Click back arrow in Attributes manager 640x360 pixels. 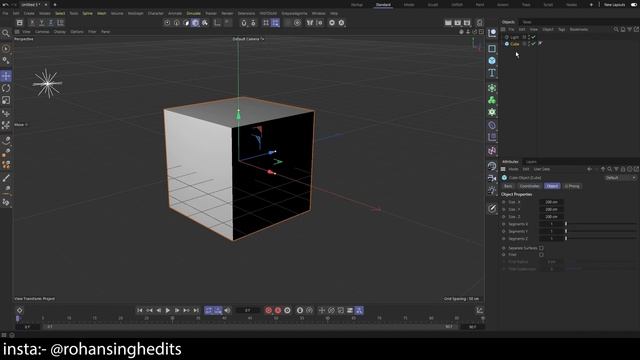(x=589, y=169)
